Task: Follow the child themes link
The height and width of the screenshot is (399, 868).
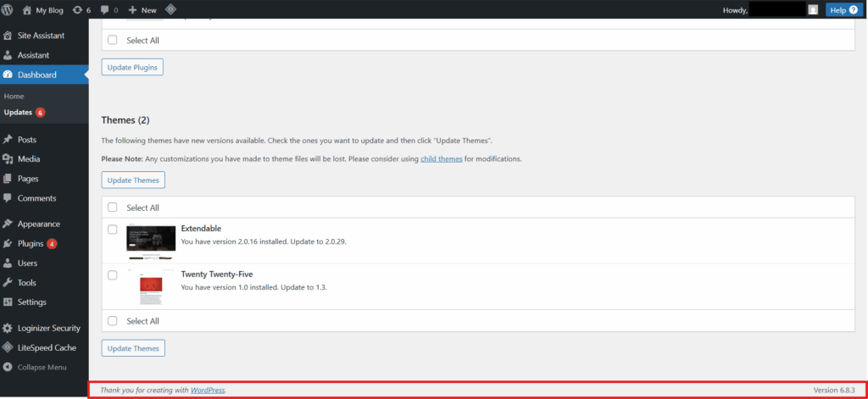Action: coord(441,158)
